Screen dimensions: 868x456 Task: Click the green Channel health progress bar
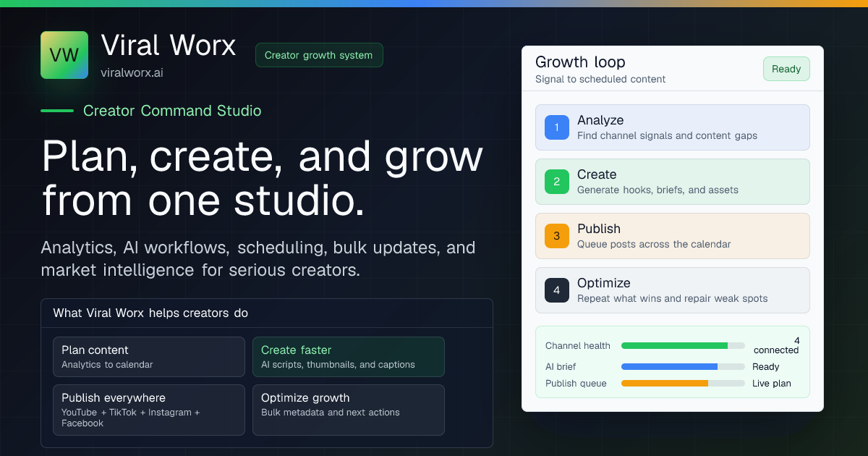click(x=683, y=346)
